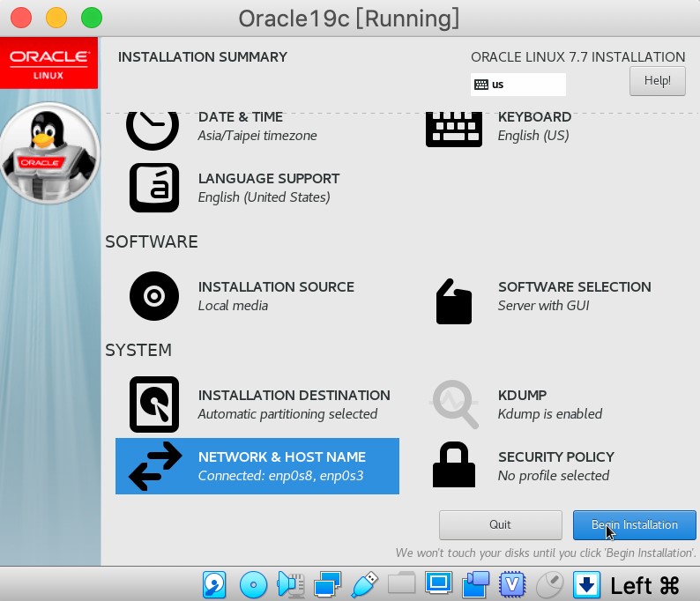
Task: Click VirtualBox shared folders status icon
Action: coord(401,583)
